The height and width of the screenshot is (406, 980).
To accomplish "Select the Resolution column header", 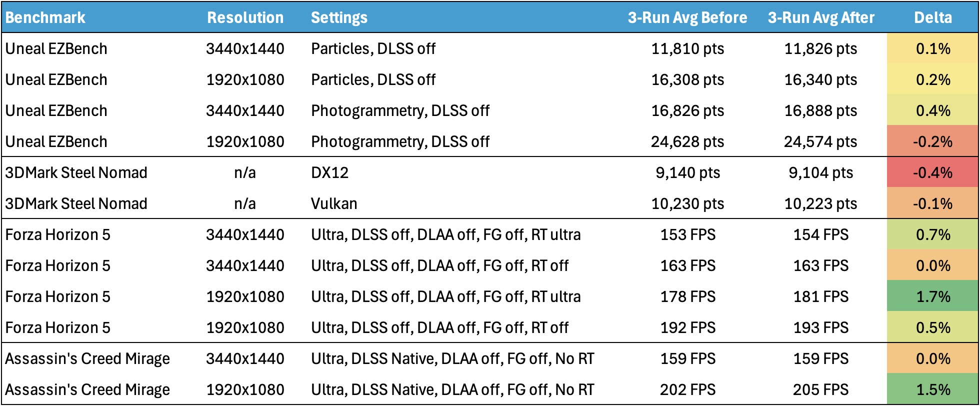I will coord(245,17).
